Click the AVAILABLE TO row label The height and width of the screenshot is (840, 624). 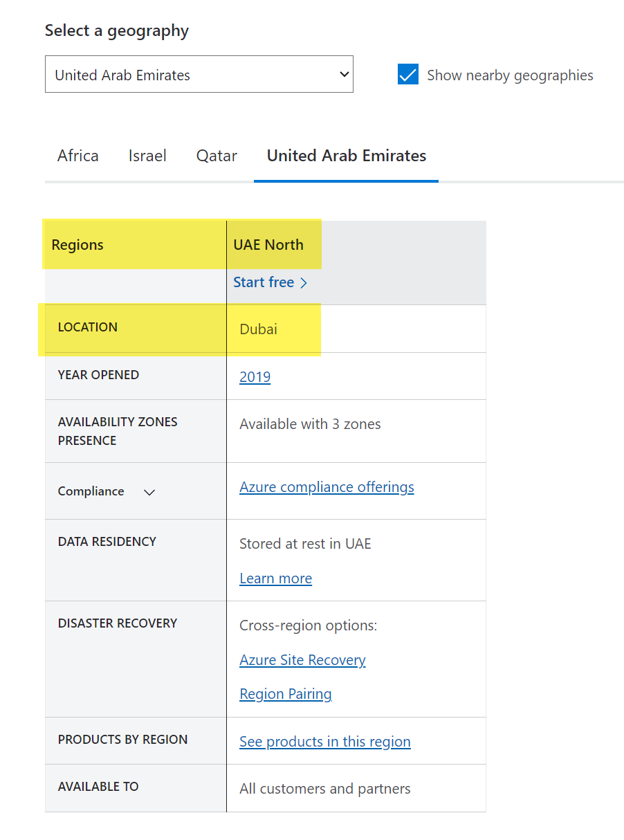[x=98, y=787]
